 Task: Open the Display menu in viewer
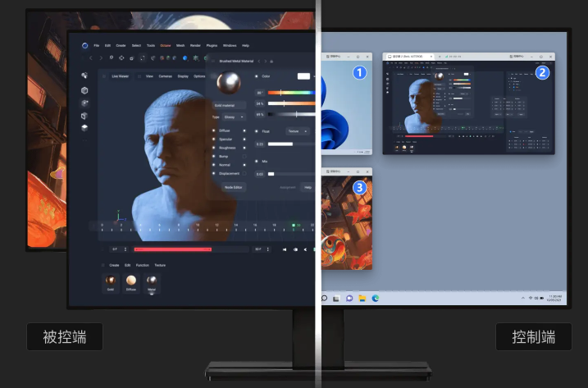[183, 76]
